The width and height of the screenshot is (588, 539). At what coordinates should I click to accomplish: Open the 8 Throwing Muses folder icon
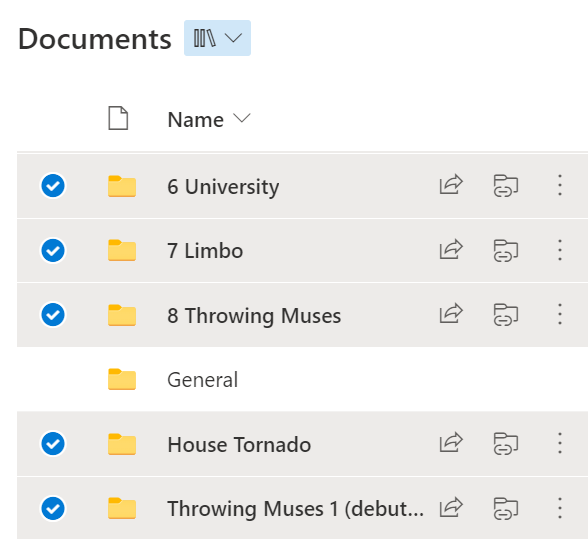(x=122, y=315)
